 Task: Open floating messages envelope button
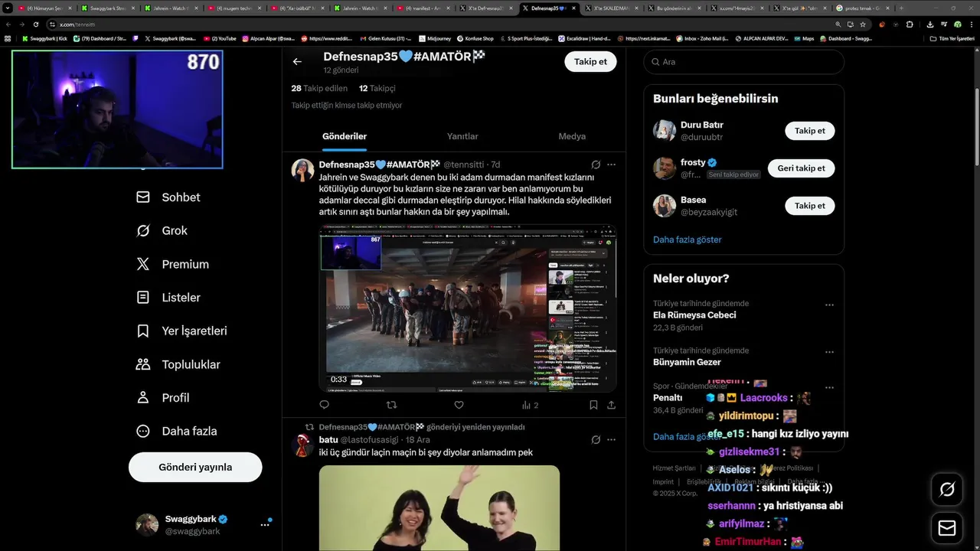[x=947, y=528]
